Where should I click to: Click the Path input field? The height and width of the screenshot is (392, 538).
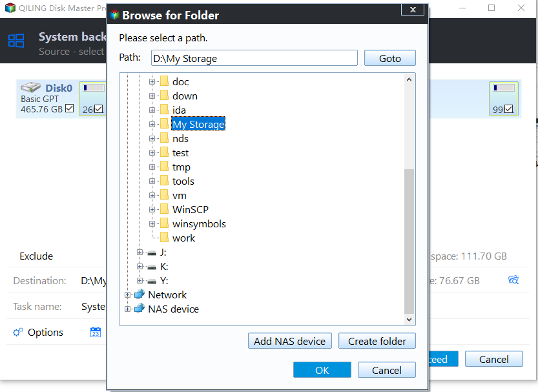(x=254, y=58)
